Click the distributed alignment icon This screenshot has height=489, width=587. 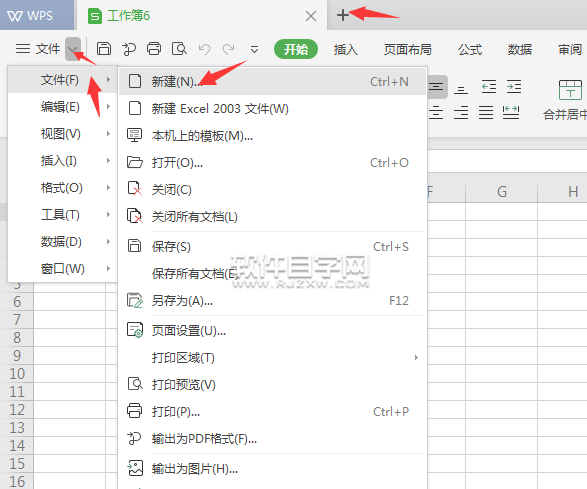(511, 112)
